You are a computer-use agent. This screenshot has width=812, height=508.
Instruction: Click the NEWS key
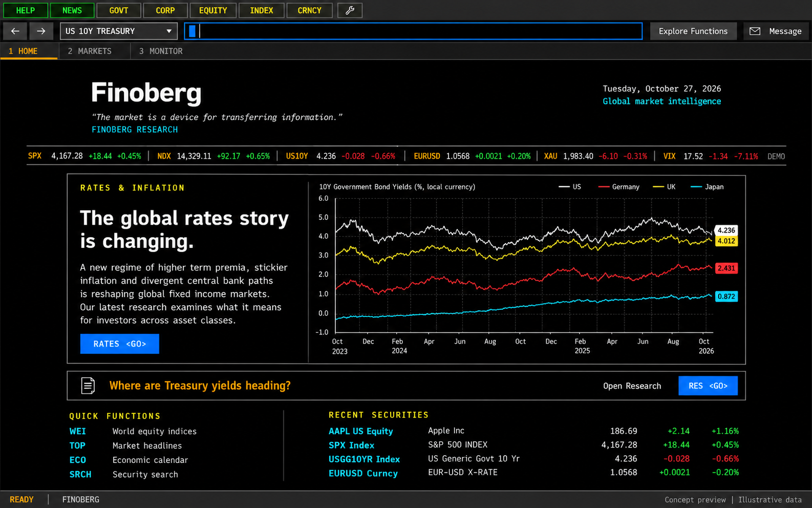point(72,10)
